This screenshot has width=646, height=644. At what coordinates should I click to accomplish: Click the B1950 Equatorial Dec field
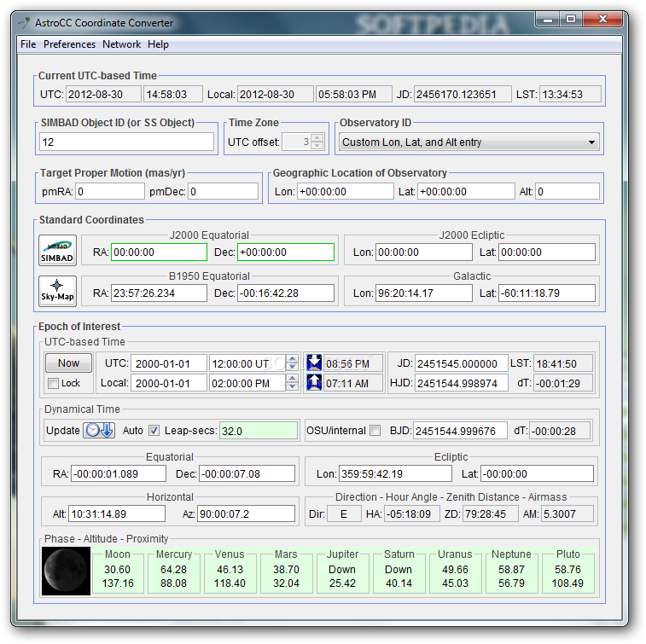pos(286,293)
